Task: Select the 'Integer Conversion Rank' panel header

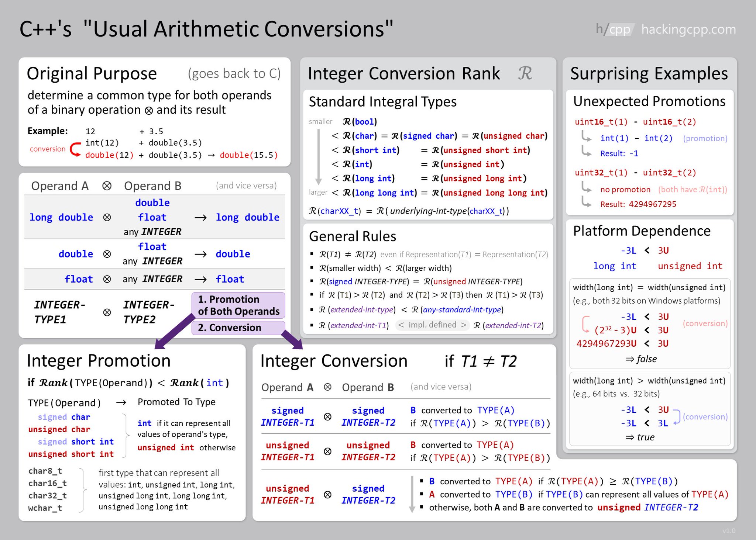Action: [404, 73]
